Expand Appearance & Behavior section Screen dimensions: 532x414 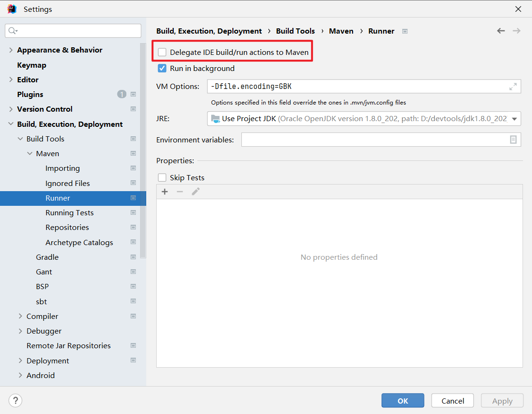point(11,50)
